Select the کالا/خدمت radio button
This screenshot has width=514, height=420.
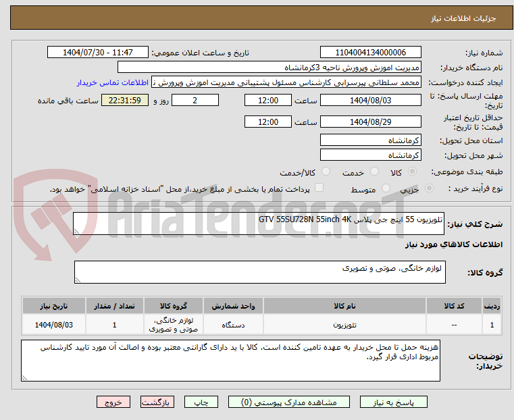pyautogui.click(x=326, y=172)
